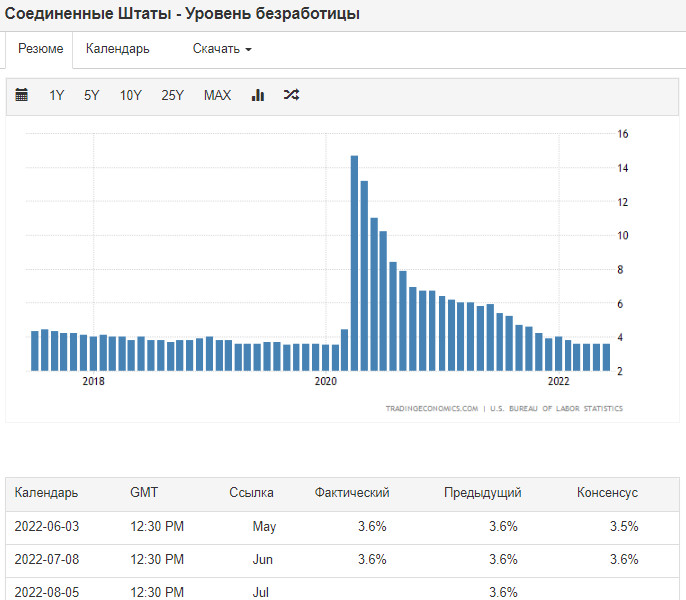Select the 1Y time range
Viewport: 686px width, 600px height.
(57, 95)
